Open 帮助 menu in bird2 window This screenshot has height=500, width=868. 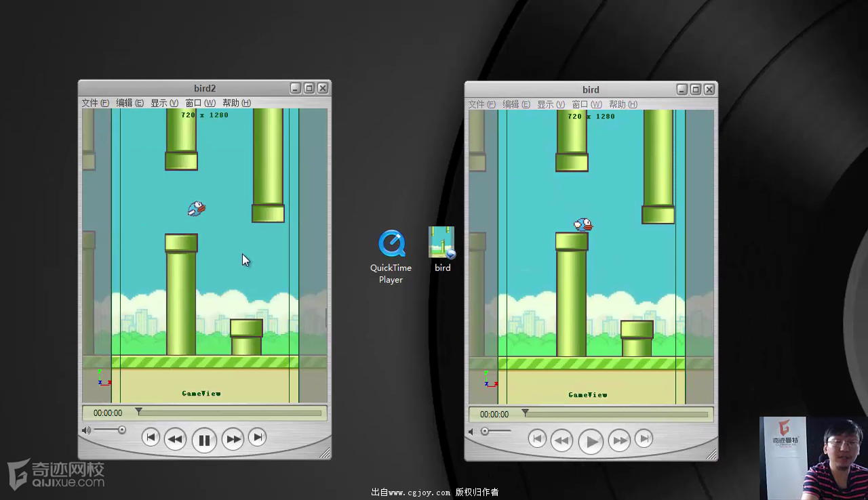[x=236, y=103]
